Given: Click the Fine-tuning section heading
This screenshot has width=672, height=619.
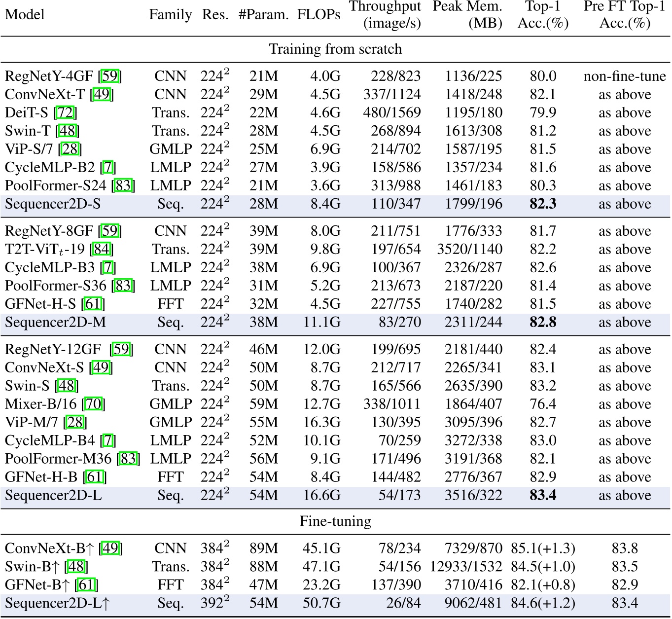Looking at the screenshot, I should 335,522.
